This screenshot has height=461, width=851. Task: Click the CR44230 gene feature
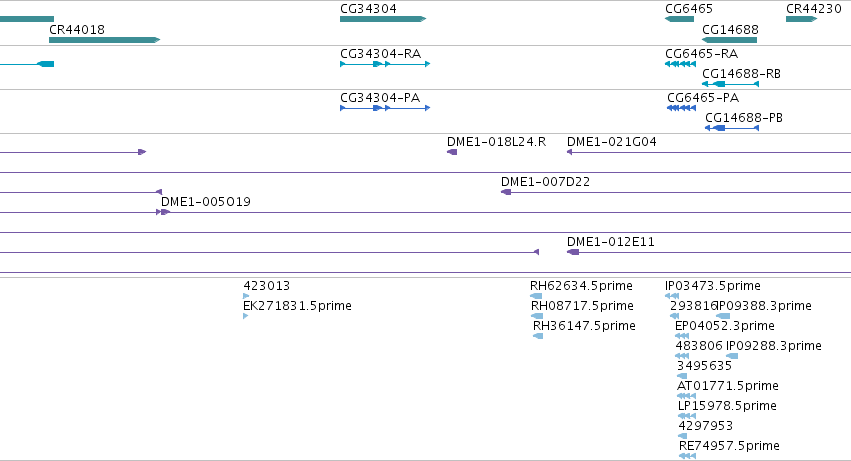801,19
